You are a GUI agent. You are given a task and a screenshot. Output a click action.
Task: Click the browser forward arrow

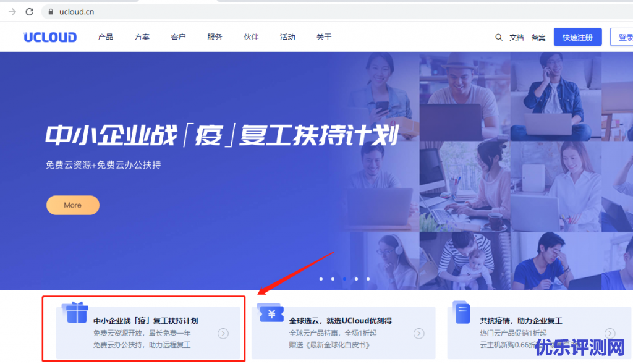tap(12, 12)
